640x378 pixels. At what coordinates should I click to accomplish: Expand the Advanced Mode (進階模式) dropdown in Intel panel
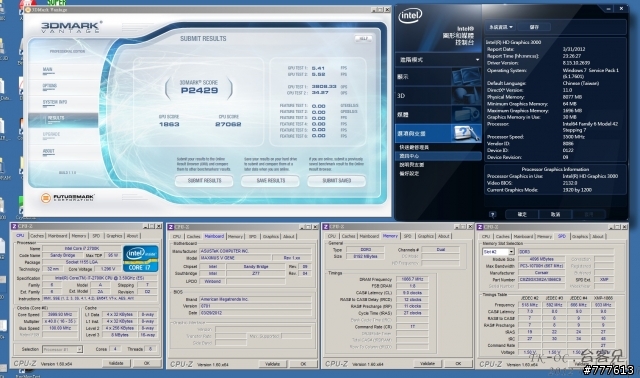coord(438,60)
